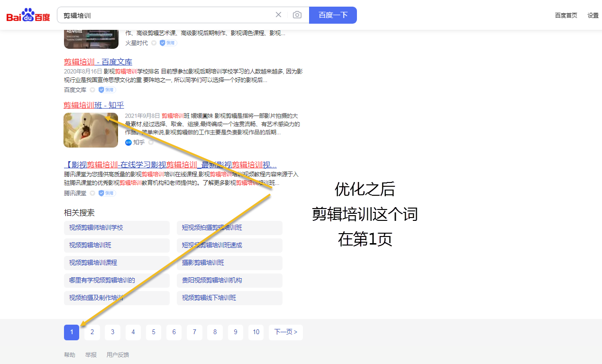602x364 pixels.
Task: Click the 保障 badge beside 火星时代
Action: tap(167, 43)
